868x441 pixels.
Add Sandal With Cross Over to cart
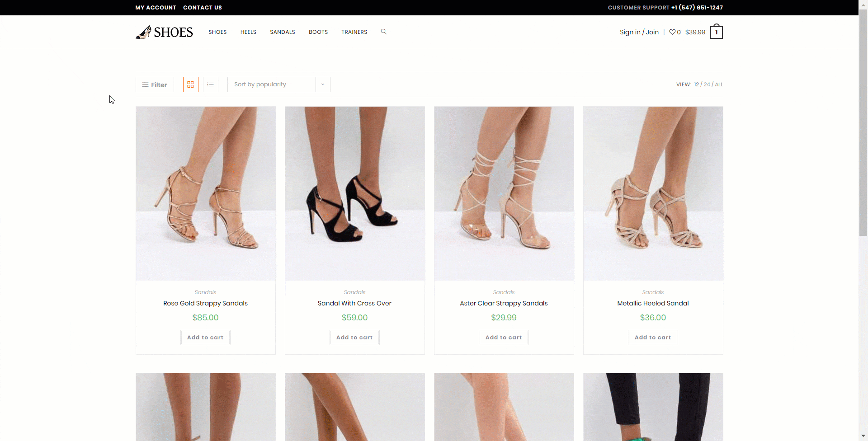tap(355, 338)
